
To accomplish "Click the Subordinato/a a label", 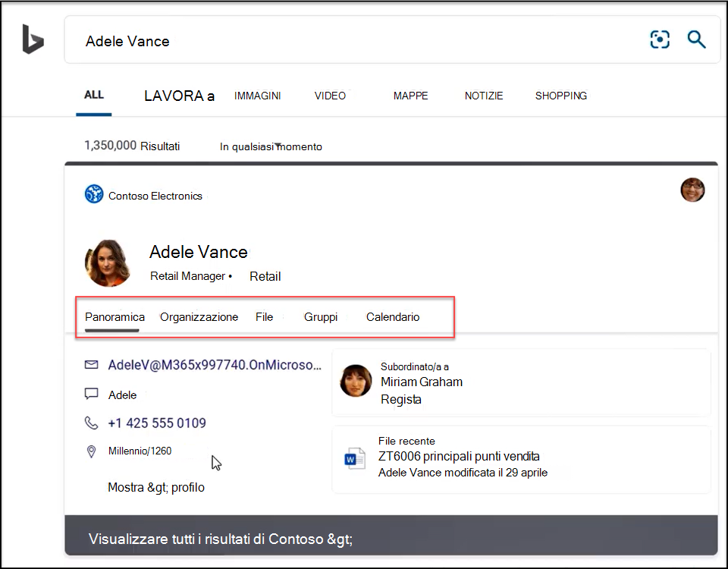I will coord(415,366).
